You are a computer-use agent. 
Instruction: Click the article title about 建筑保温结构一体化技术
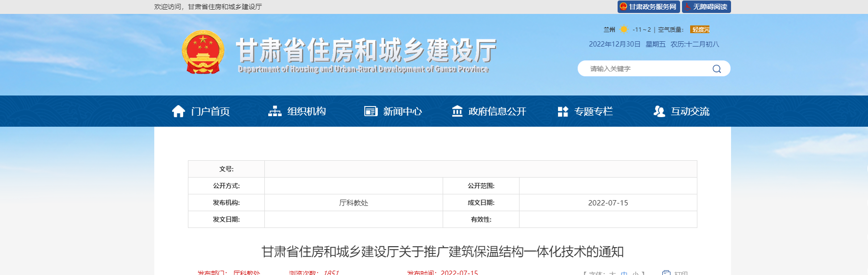[442, 251]
